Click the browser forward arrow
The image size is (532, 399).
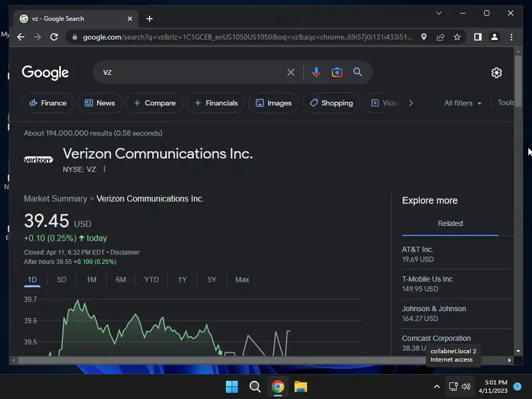coord(37,37)
